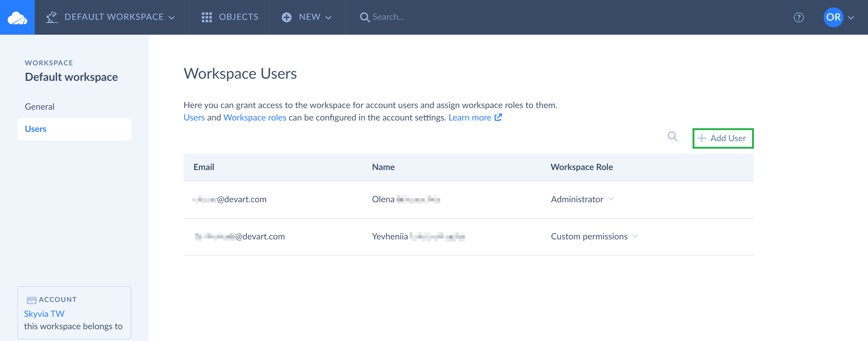Click the Email column header to sort
The height and width of the screenshot is (341, 868).
click(204, 166)
